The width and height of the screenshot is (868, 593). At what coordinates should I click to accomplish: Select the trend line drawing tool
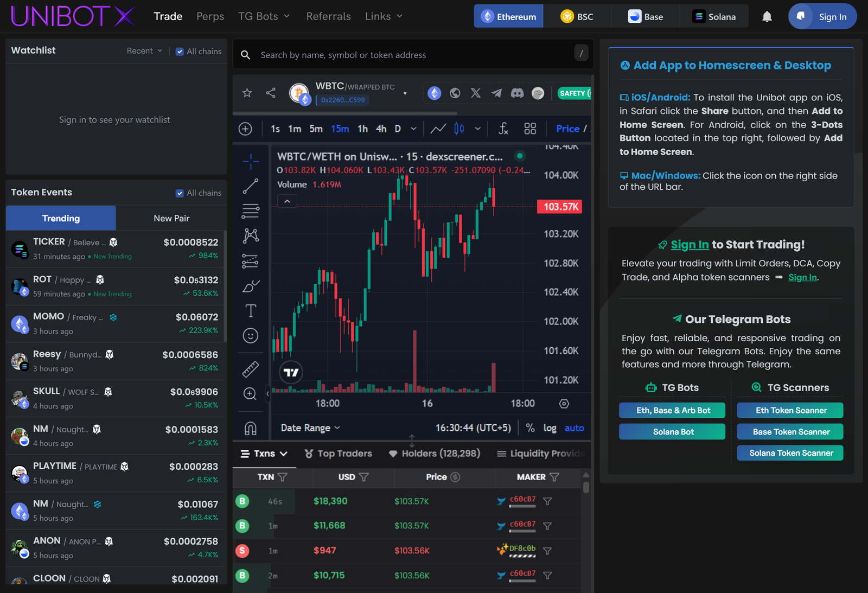[250, 186]
